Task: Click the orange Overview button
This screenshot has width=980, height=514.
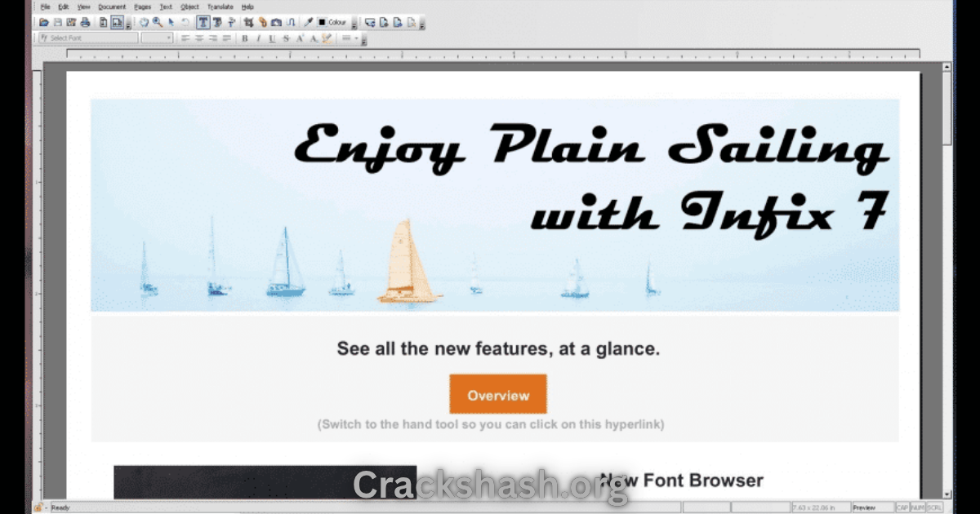Action: [x=498, y=394]
